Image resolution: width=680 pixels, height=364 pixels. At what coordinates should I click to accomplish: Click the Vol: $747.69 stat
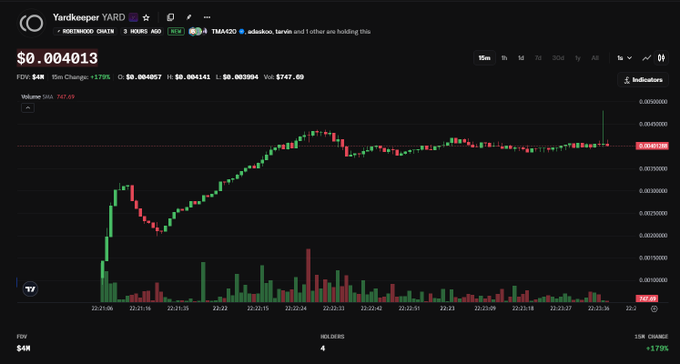click(x=284, y=77)
